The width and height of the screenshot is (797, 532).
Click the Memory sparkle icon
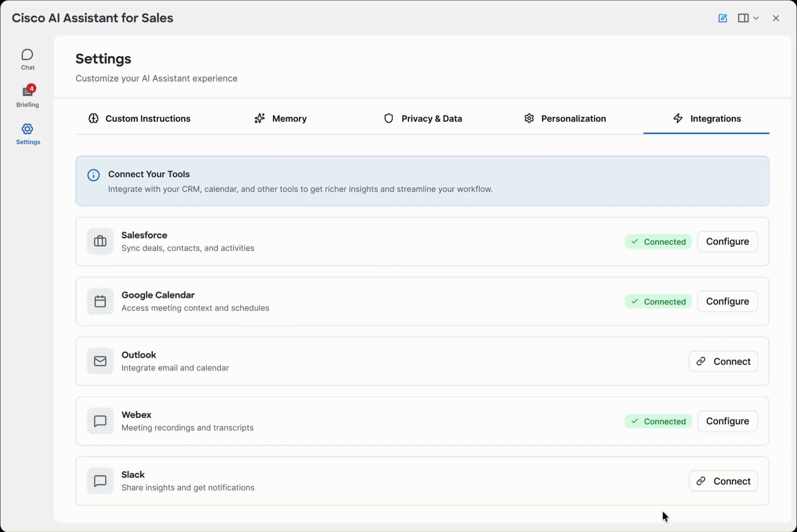(260, 119)
